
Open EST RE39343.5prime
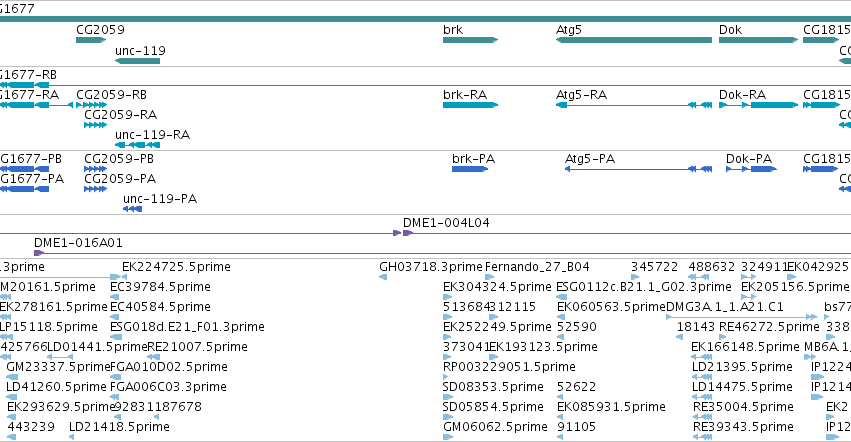coord(702,438)
